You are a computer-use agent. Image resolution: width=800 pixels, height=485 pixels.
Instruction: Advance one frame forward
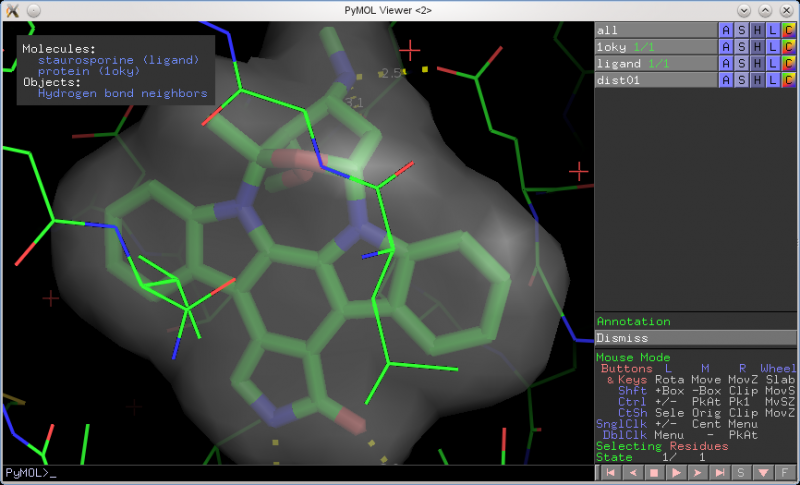(x=695, y=471)
